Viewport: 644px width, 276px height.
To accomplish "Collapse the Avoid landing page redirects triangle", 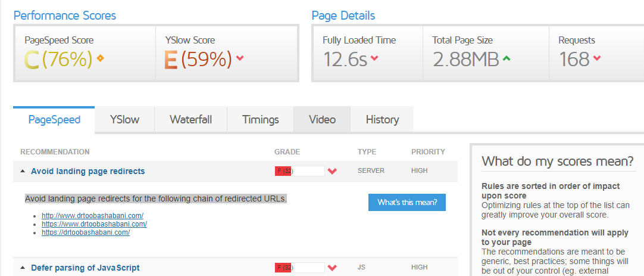I will point(23,172).
